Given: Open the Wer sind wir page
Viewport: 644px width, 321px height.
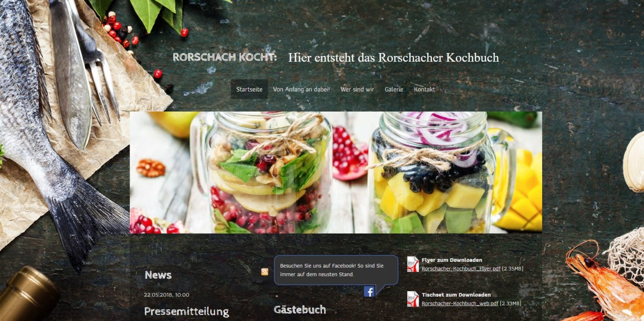Looking at the screenshot, I should point(357,89).
